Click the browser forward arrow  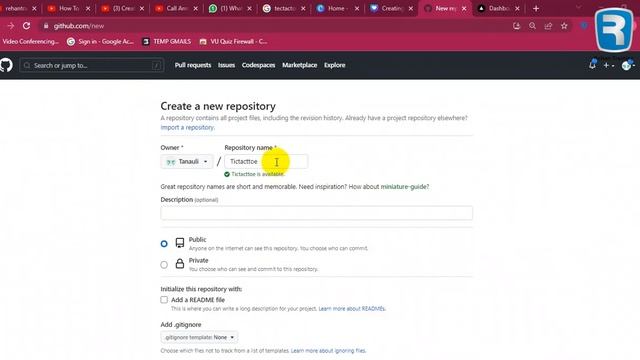(10, 26)
